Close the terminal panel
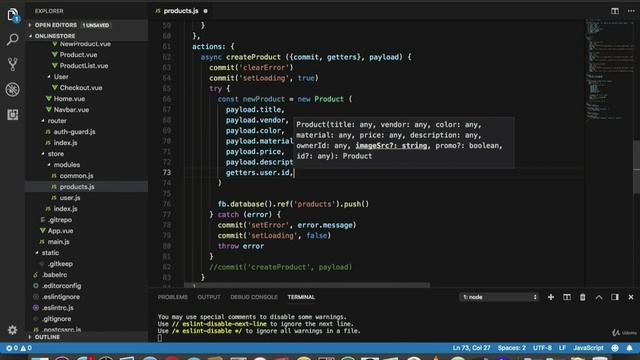640x360 pixels. pyautogui.click(x=631, y=297)
